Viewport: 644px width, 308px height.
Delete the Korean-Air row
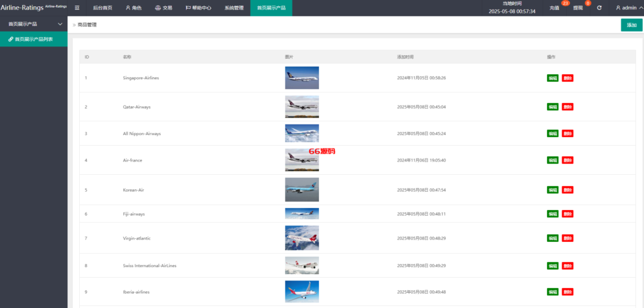click(568, 190)
